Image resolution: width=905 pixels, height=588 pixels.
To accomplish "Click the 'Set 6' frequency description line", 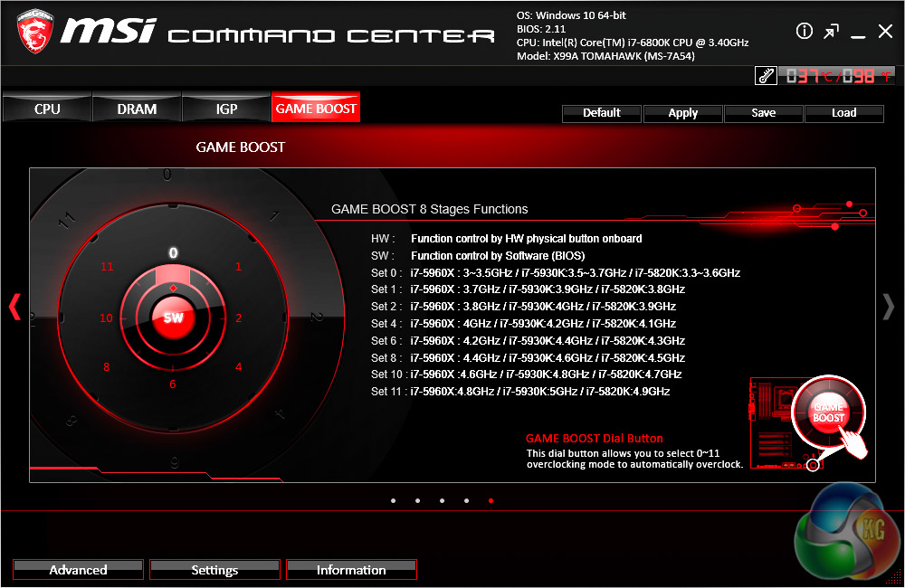I will click(528, 341).
